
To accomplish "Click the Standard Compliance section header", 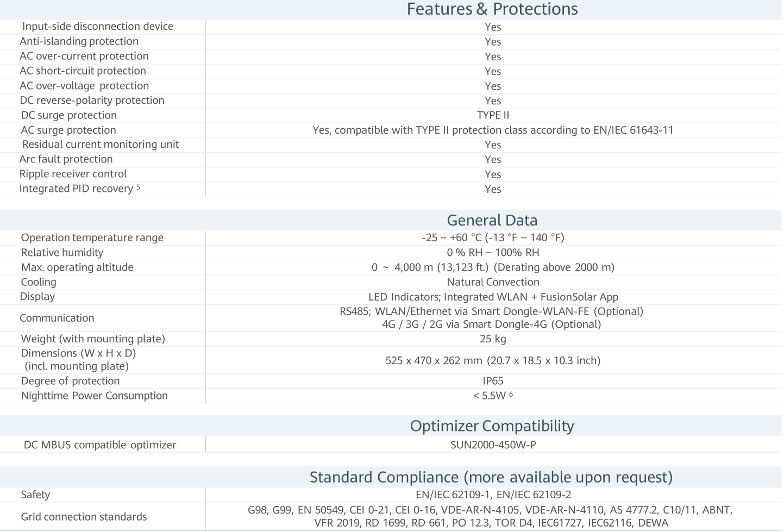I will tap(491, 477).
